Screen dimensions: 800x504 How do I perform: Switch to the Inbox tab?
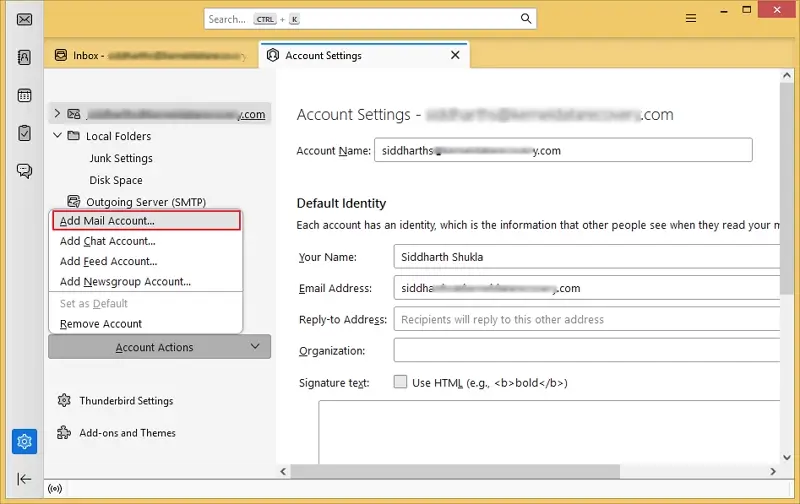(151, 55)
